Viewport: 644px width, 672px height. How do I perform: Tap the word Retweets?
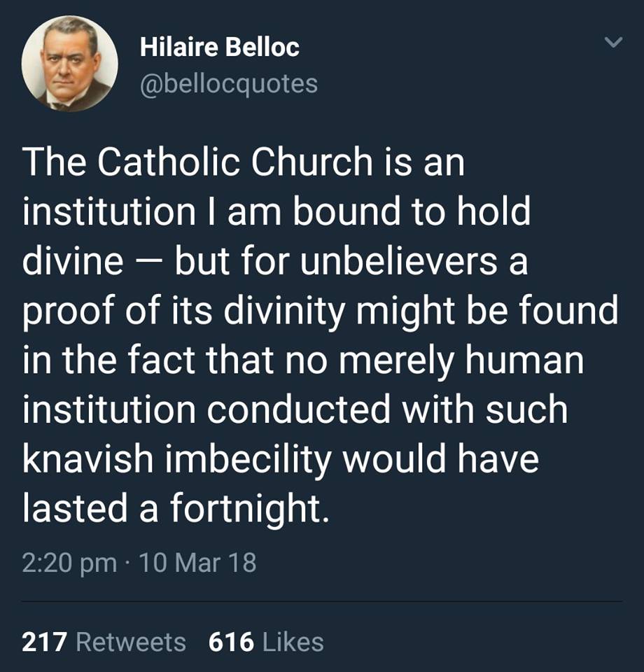131,642
